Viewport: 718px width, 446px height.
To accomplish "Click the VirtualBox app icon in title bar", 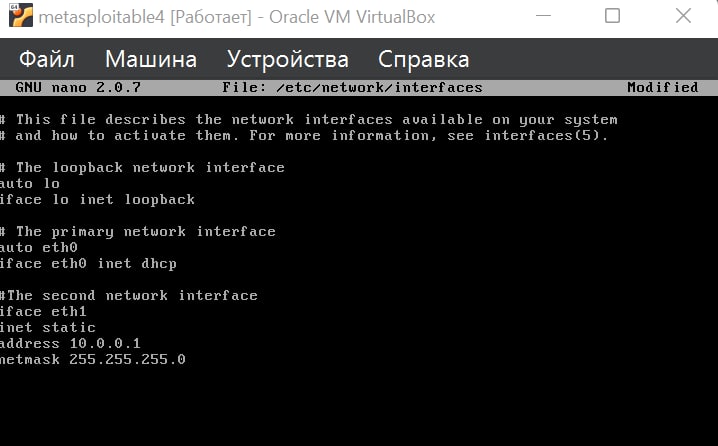I will click(21, 15).
